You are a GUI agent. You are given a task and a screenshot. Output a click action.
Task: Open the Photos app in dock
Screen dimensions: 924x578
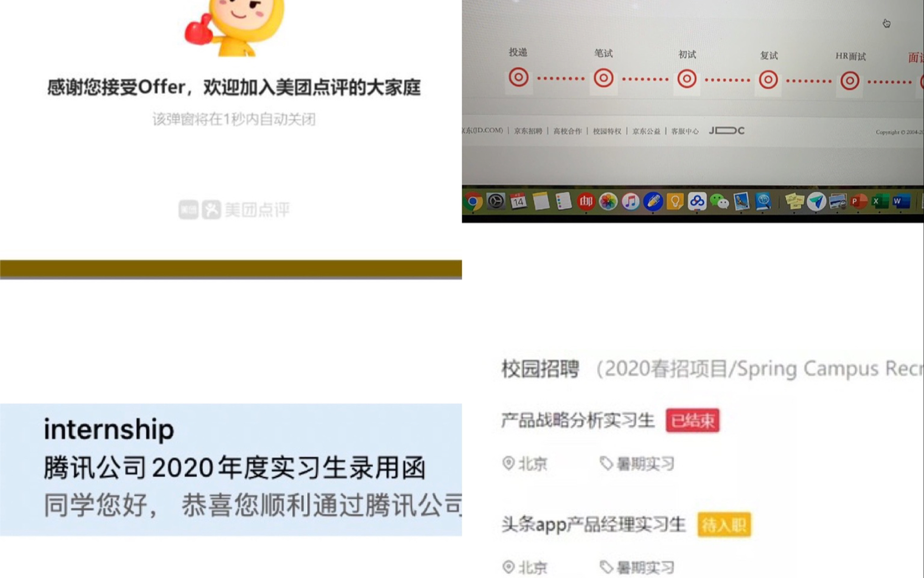coord(608,201)
